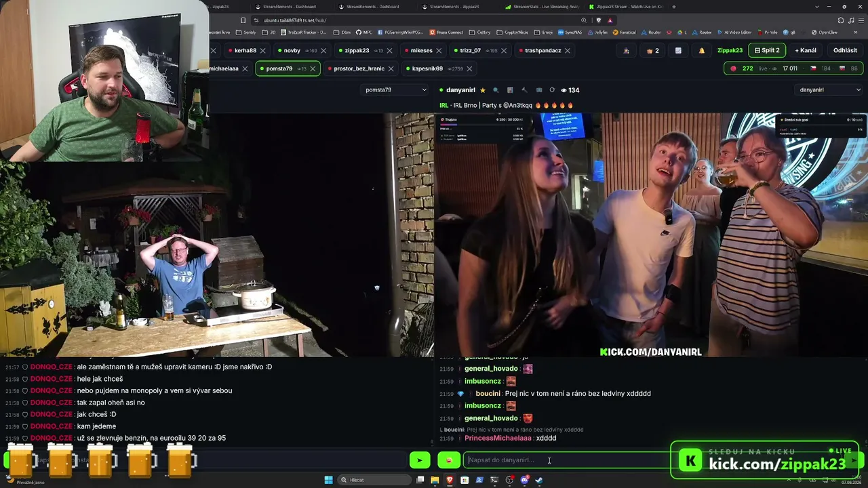Click the danyanirl stream video
Screen dimensions: 868x488
(651, 235)
